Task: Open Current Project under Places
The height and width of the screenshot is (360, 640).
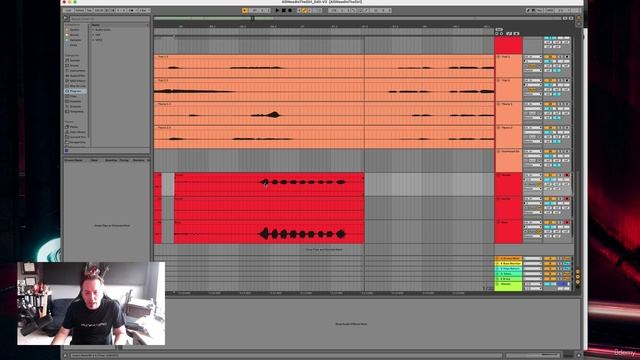Action: pyautogui.click(x=77, y=137)
